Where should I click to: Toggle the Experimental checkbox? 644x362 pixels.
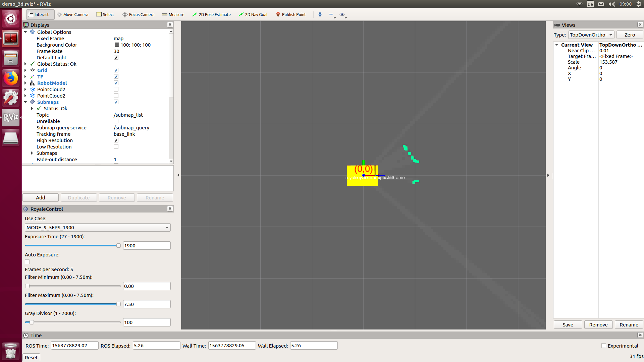(x=604, y=346)
